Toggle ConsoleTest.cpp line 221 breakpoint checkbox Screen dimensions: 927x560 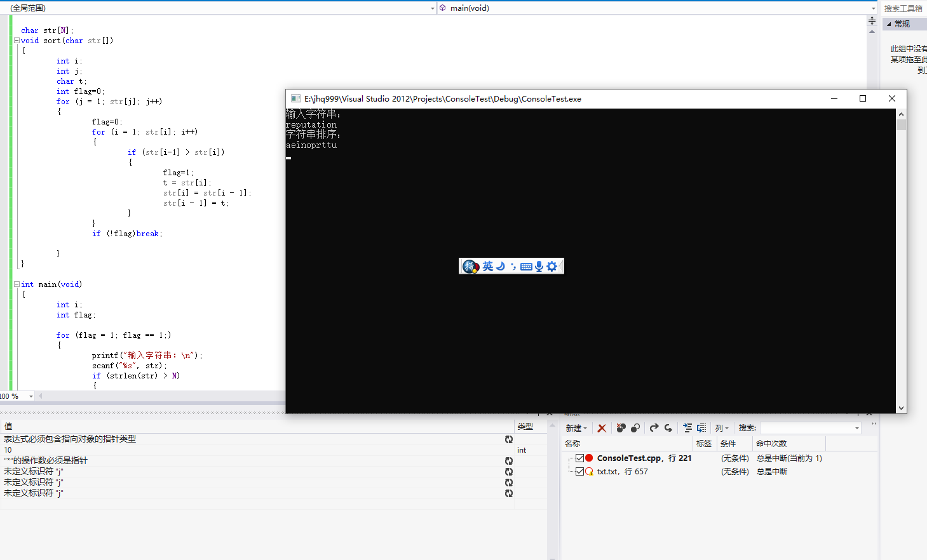pyautogui.click(x=579, y=458)
